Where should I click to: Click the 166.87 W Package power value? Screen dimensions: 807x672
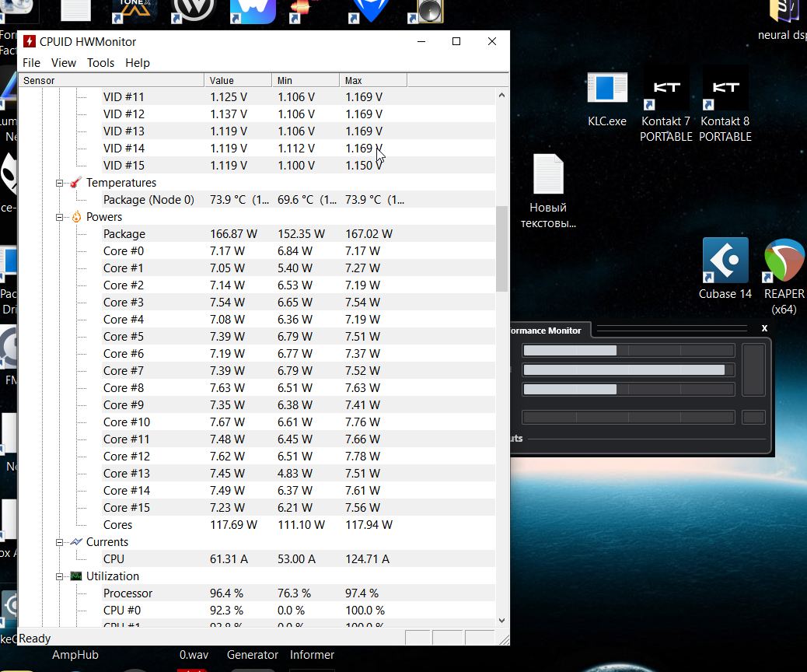(x=234, y=234)
